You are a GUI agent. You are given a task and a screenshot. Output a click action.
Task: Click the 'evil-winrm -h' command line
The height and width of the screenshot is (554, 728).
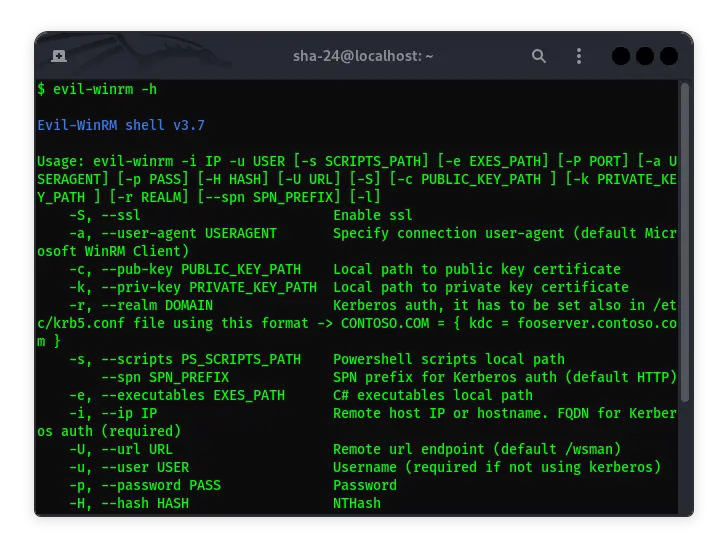click(x=97, y=89)
